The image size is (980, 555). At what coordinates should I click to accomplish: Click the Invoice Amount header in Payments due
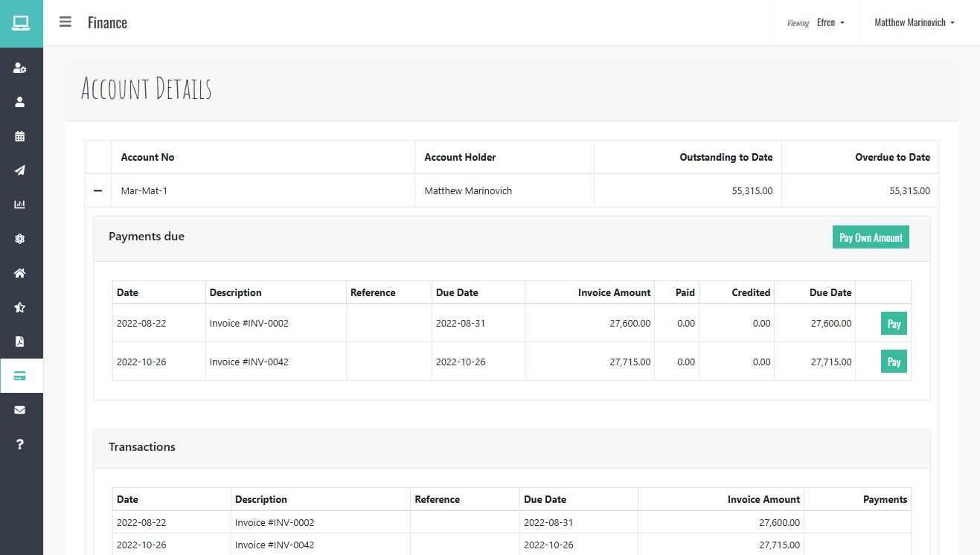(614, 292)
